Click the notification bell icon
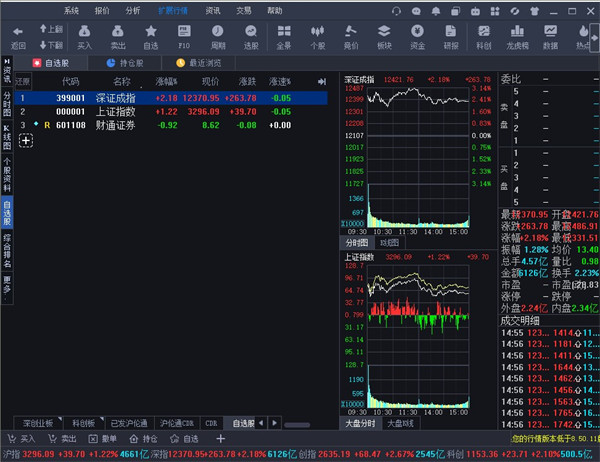Screen dimensions: 600x462 coord(435,11)
